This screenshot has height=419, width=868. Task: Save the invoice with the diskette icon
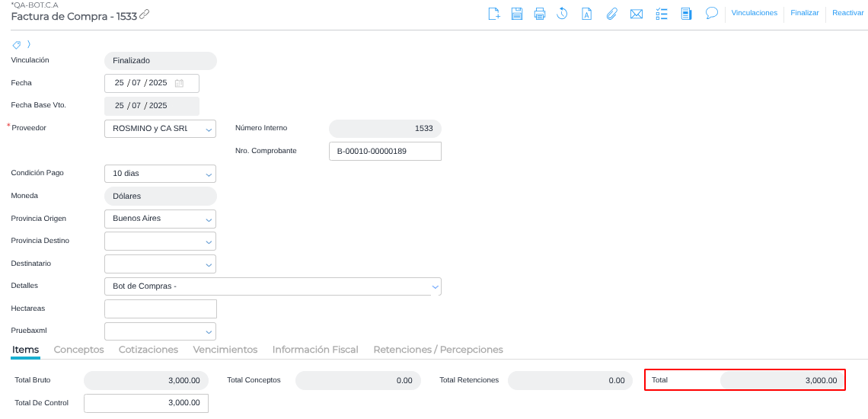click(517, 14)
